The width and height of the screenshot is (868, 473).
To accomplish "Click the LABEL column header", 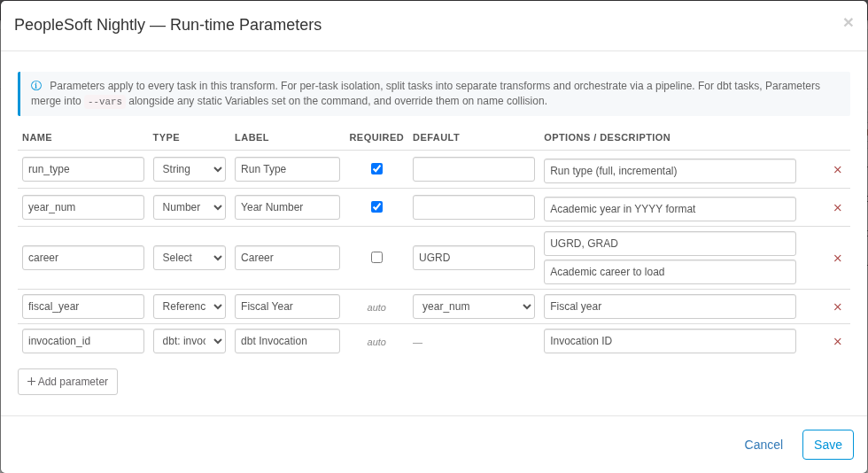I will (x=252, y=137).
